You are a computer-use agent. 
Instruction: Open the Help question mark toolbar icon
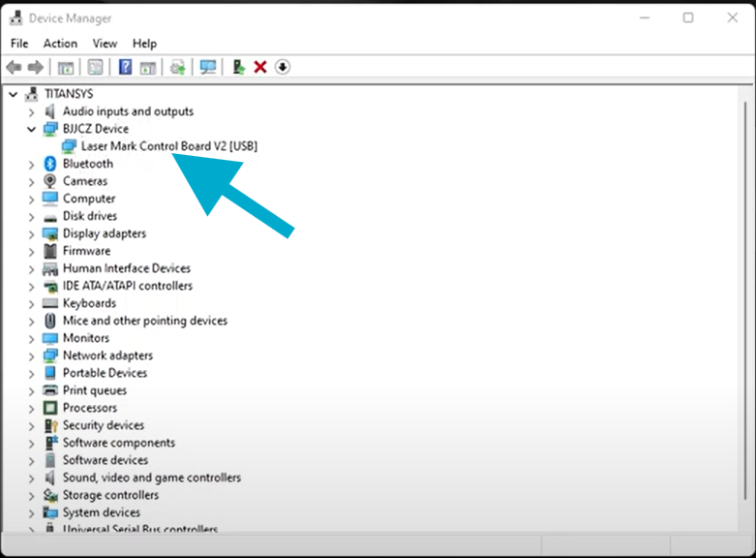[125, 67]
